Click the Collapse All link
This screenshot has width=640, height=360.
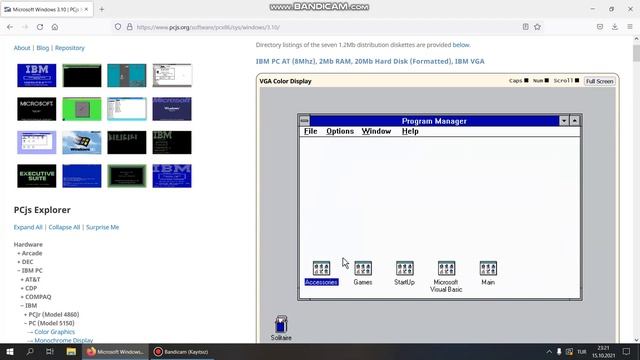click(x=64, y=227)
